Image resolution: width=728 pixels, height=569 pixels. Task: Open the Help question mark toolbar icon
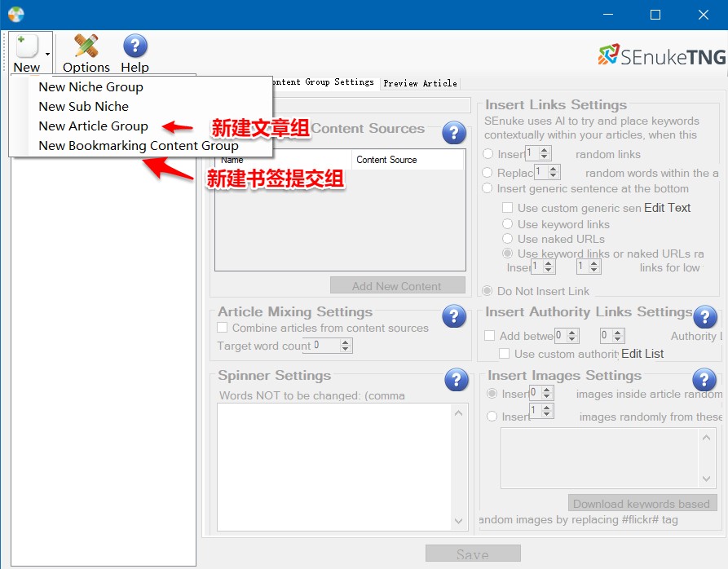pyautogui.click(x=135, y=46)
